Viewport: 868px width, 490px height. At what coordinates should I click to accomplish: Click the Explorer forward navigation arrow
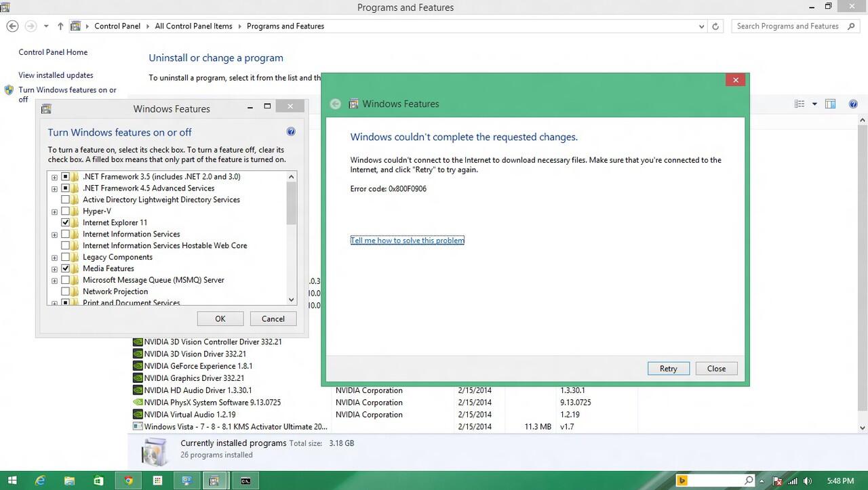(x=31, y=26)
